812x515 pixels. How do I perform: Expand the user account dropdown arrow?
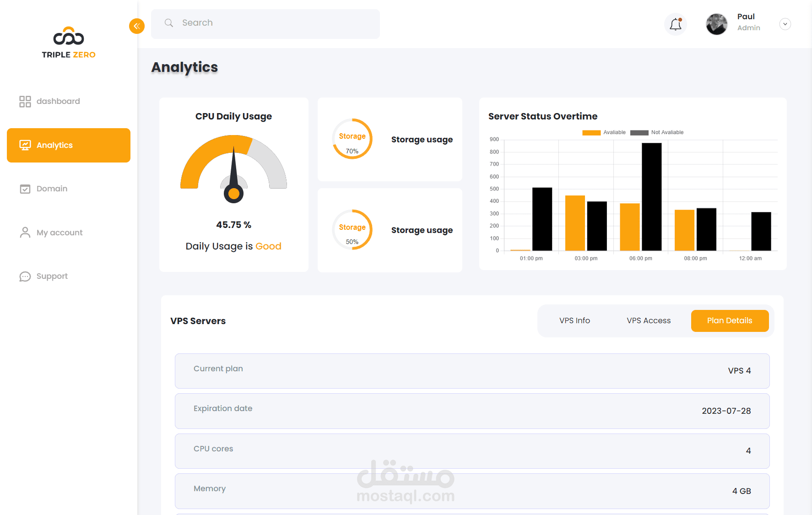coord(785,24)
